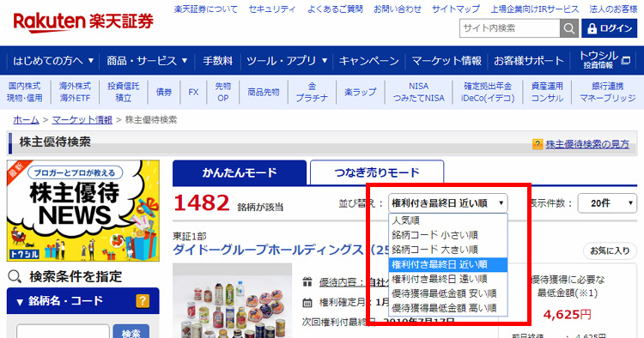
Task: Open お問い合わせ link
Action: [398, 9]
